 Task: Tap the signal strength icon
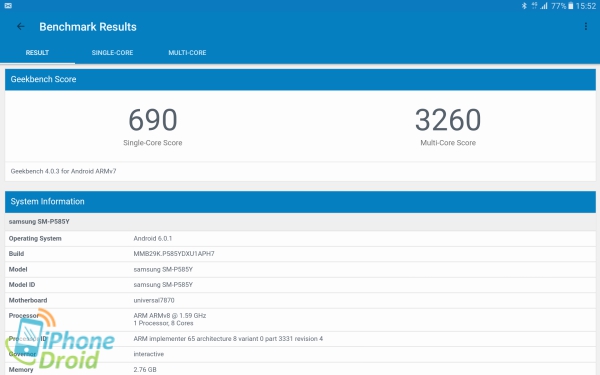(x=544, y=6)
